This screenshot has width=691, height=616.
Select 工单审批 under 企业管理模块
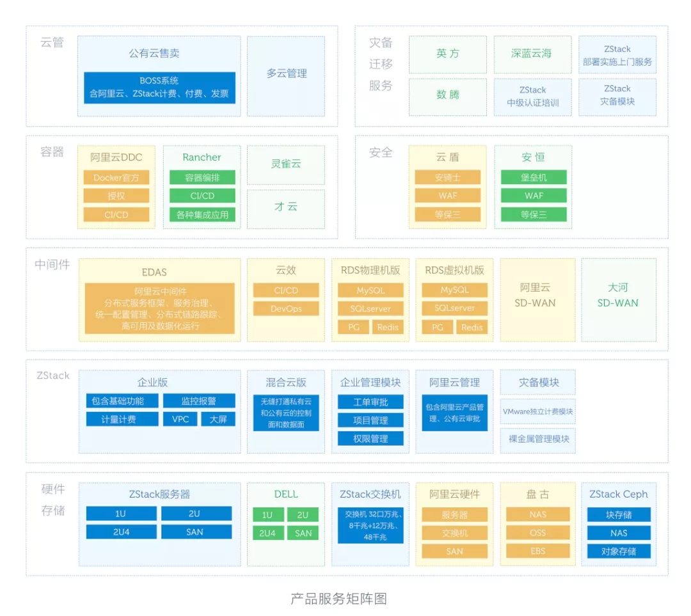pos(370,402)
